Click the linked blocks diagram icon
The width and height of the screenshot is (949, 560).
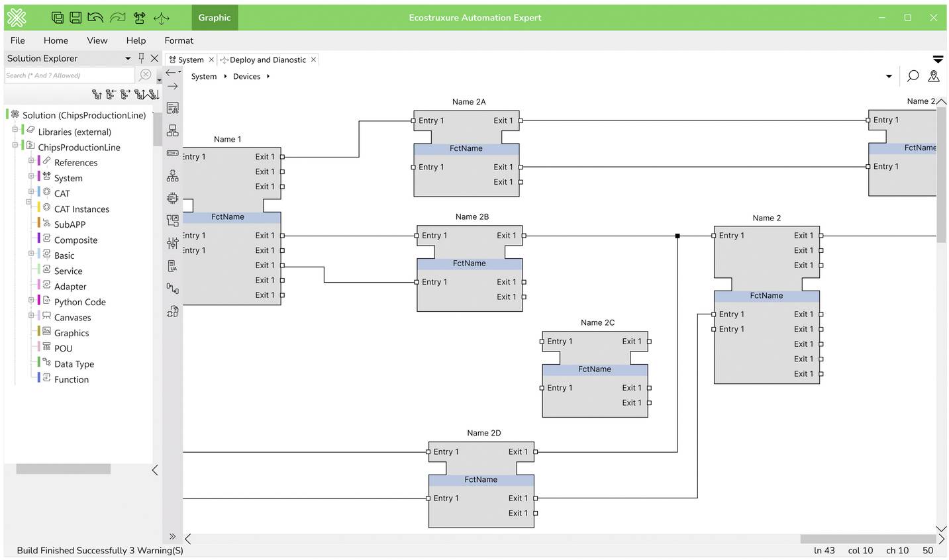(172, 220)
